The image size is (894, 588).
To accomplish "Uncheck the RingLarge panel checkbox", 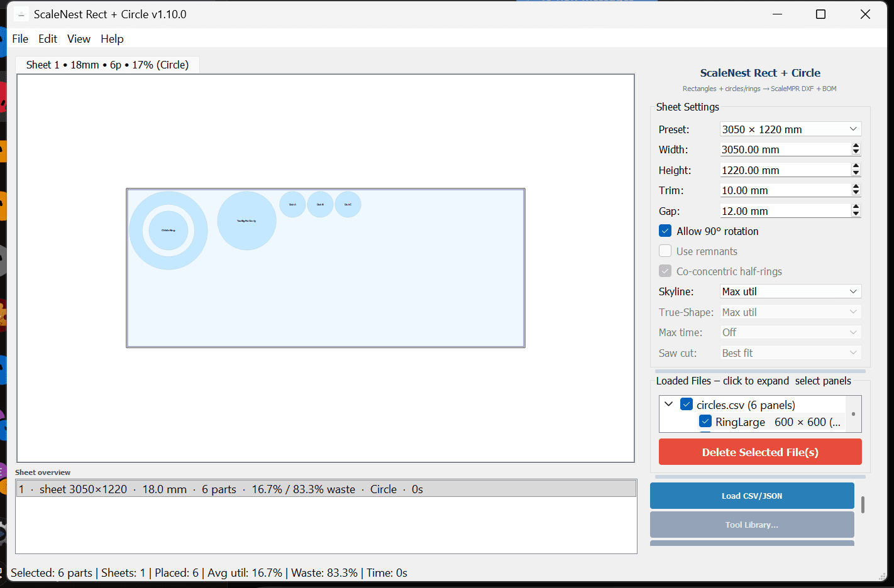I will tap(705, 422).
